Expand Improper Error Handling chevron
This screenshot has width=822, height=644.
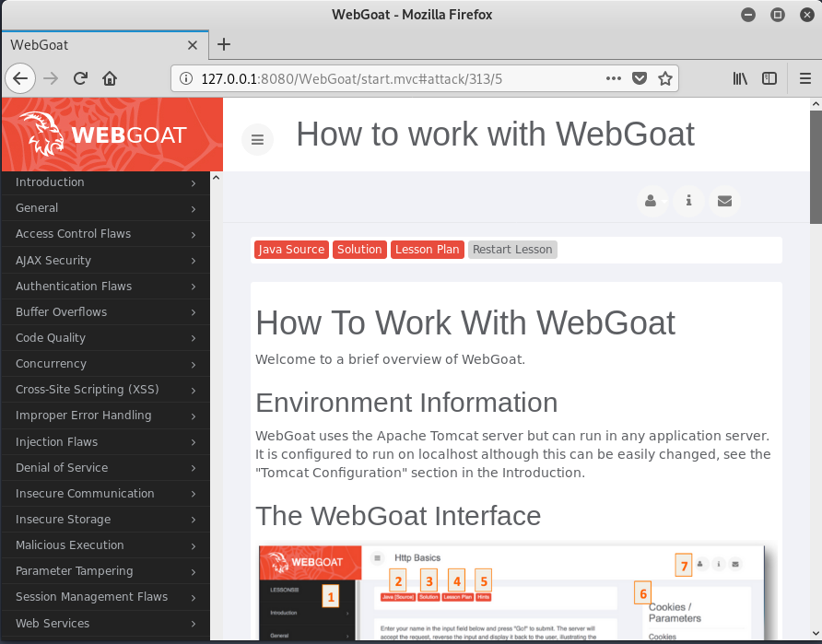pos(194,416)
